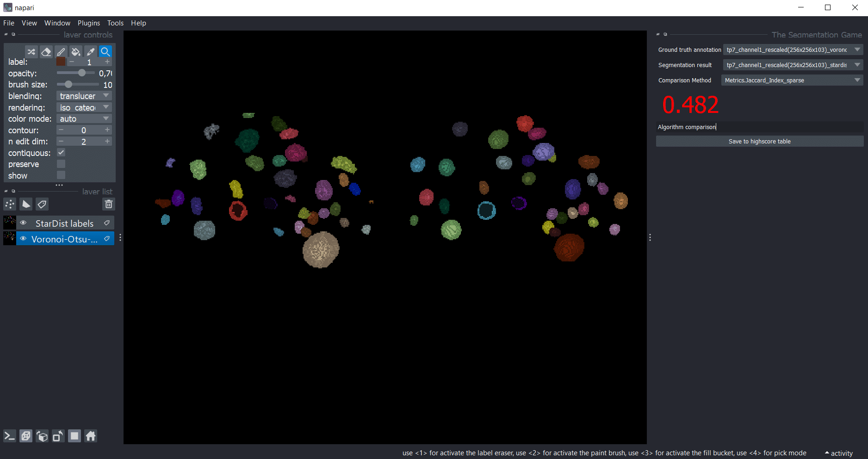The height and width of the screenshot is (459, 868).
Task: Open the Tools menu
Action: click(115, 23)
